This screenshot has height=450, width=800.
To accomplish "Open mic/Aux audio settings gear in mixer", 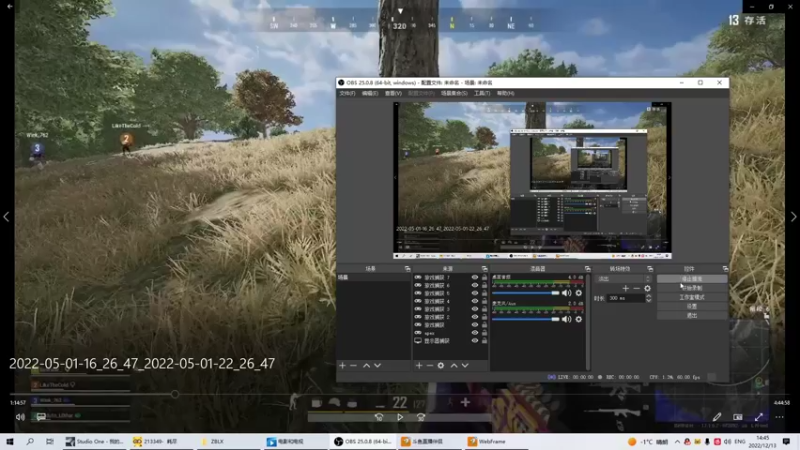I will coord(579,319).
